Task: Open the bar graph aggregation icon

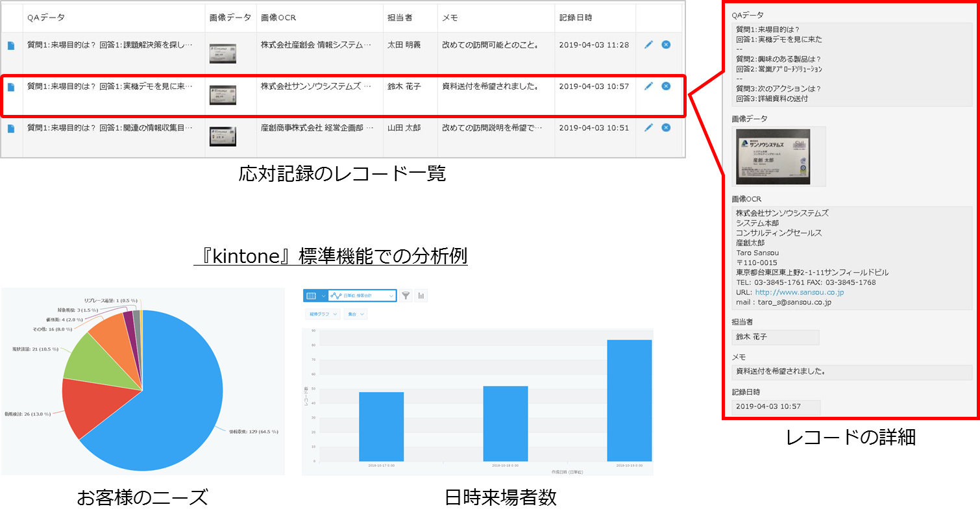Action: point(421,296)
